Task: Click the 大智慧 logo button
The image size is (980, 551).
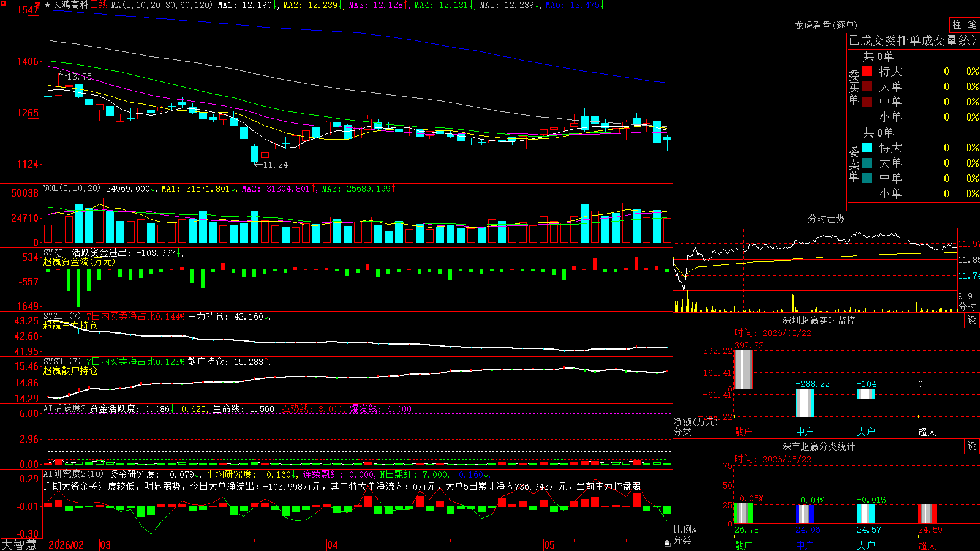Action: tap(19, 545)
